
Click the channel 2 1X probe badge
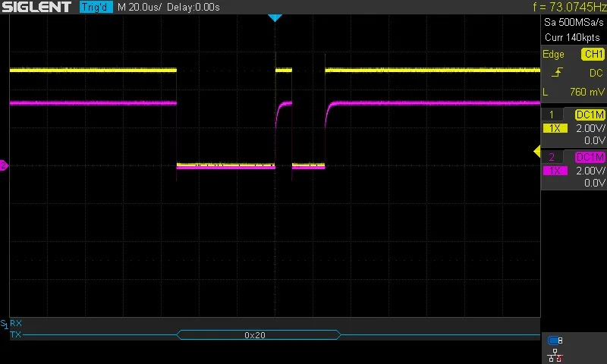tap(555, 171)
